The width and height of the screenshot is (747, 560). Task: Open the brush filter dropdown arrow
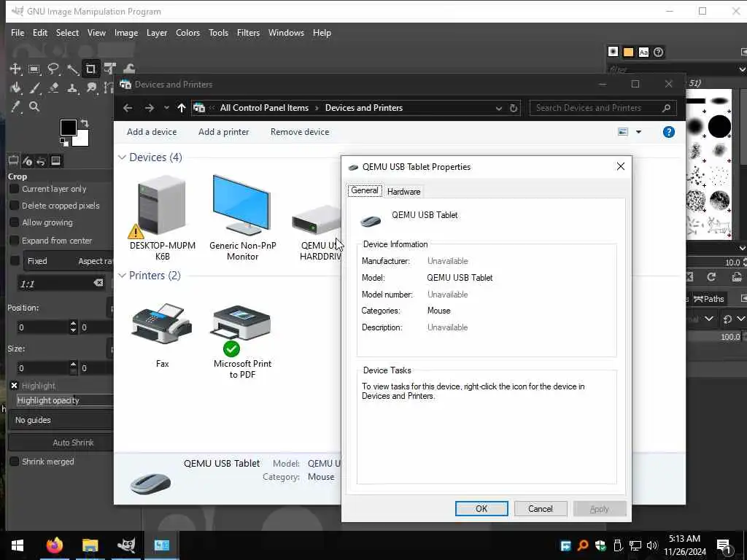tap(742, 69)
